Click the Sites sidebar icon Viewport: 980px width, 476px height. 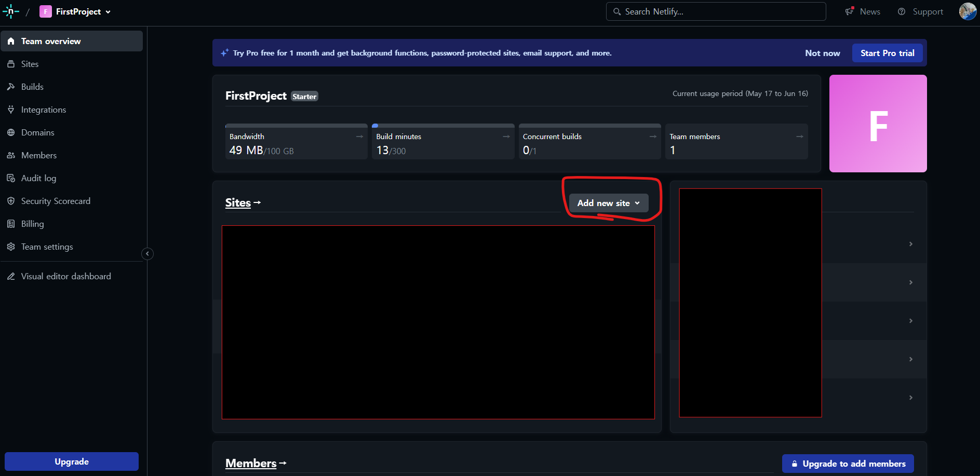click(x=11, y=64)
